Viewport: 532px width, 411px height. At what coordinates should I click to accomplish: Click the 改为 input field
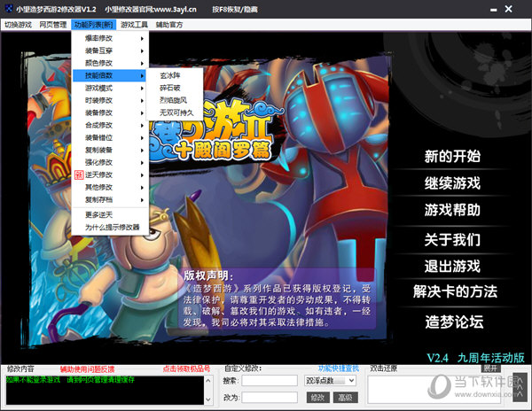click(270, 398)
